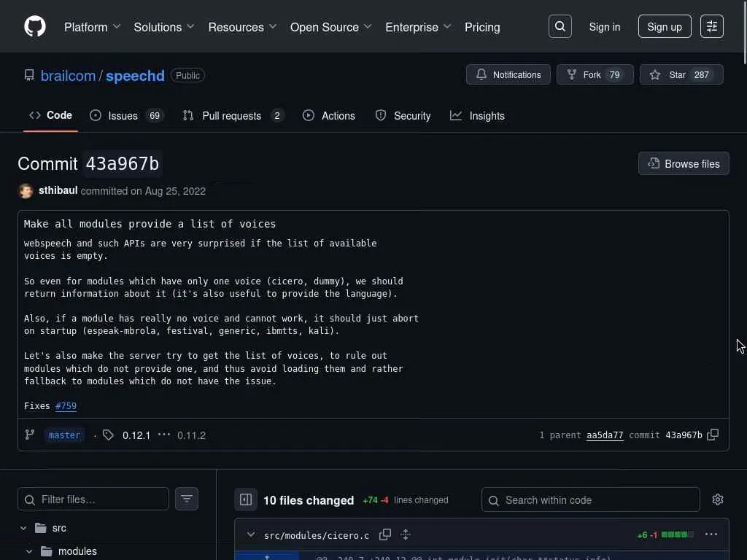The width and height of the screenshot is (747, 560).
Task: Click the Sign in link
Action: pyautogui.click(x=605, y=27)
